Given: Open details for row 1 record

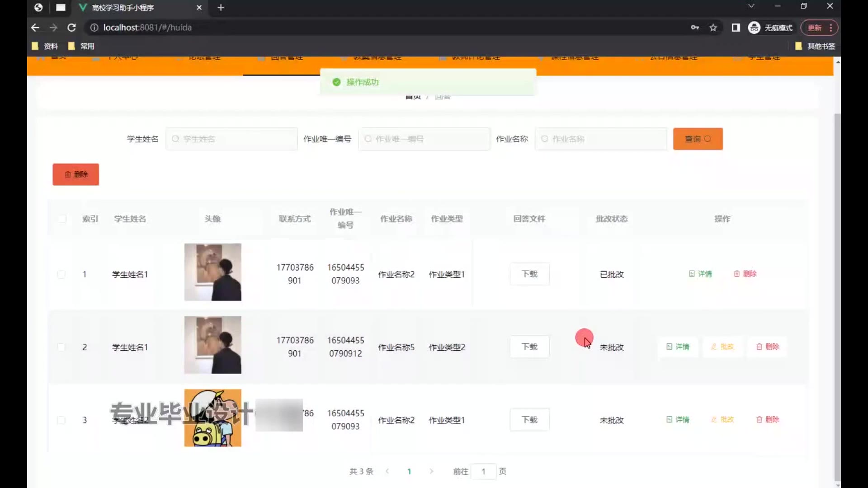Looking at the screenshot, I should click(x=700, y=274).
